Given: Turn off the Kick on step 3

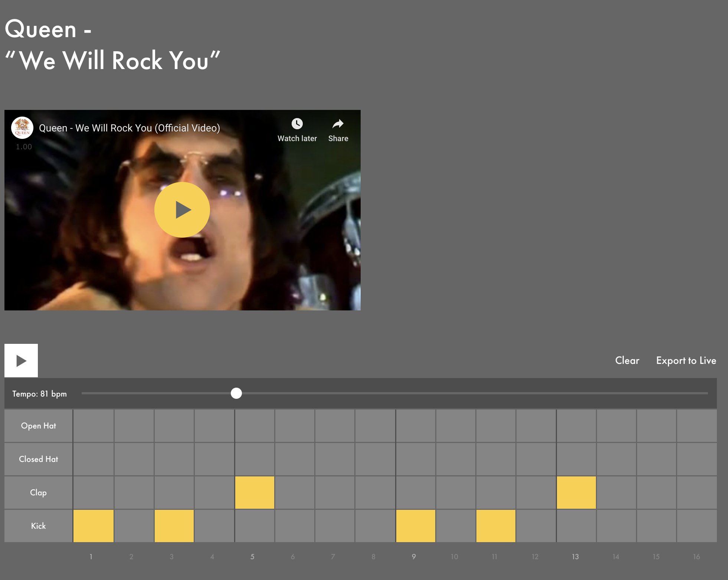Looking at the screenshot, I should (x=174, y=526).
